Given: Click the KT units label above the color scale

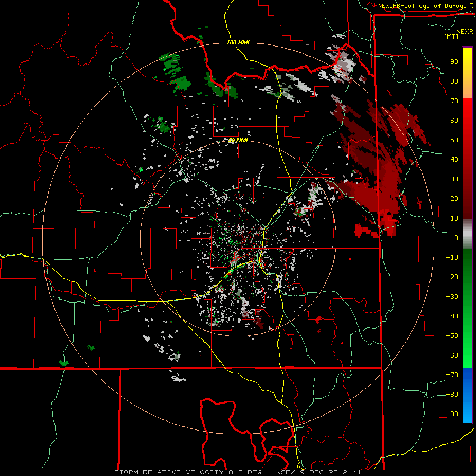Looking at the screenshot, I should point(452,36).
